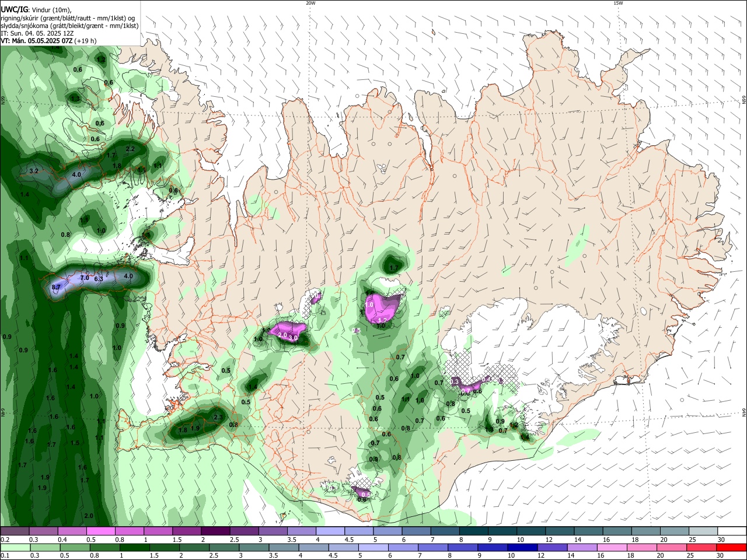This screenshot has height=560, width=747.
Task: Click the 3.0 value in the purple snow area
Action: [x=294, y=338]
